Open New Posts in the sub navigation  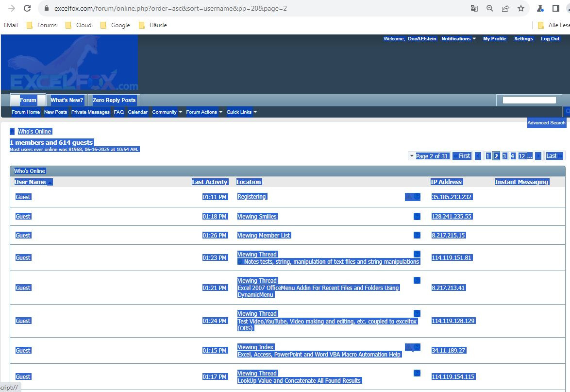pos(56,112)
